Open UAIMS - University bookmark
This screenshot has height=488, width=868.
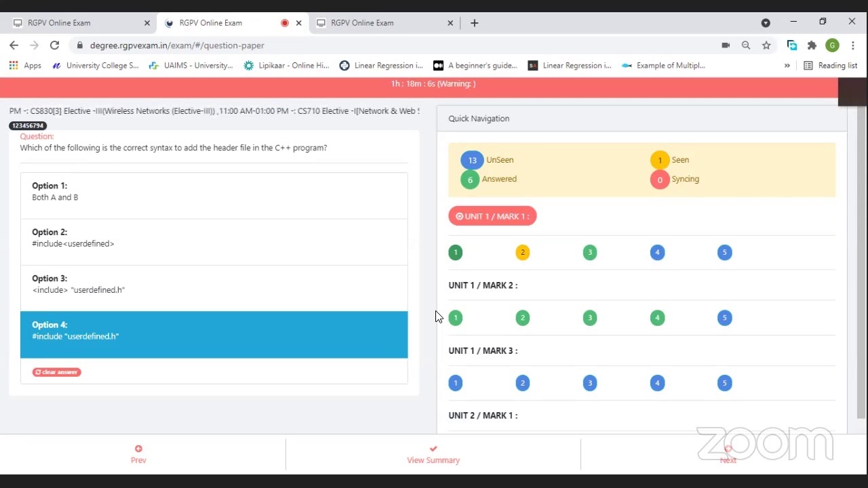(x=191, y=66)
